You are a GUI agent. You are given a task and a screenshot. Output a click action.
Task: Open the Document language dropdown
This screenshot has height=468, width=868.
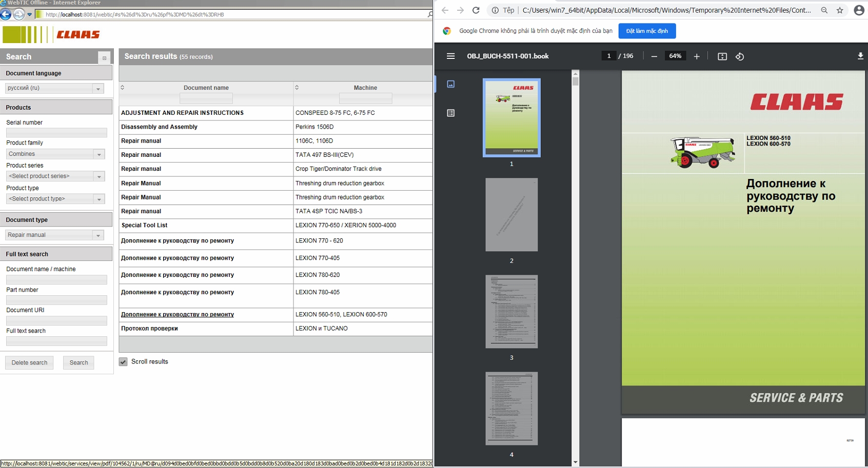coord(98,88)
